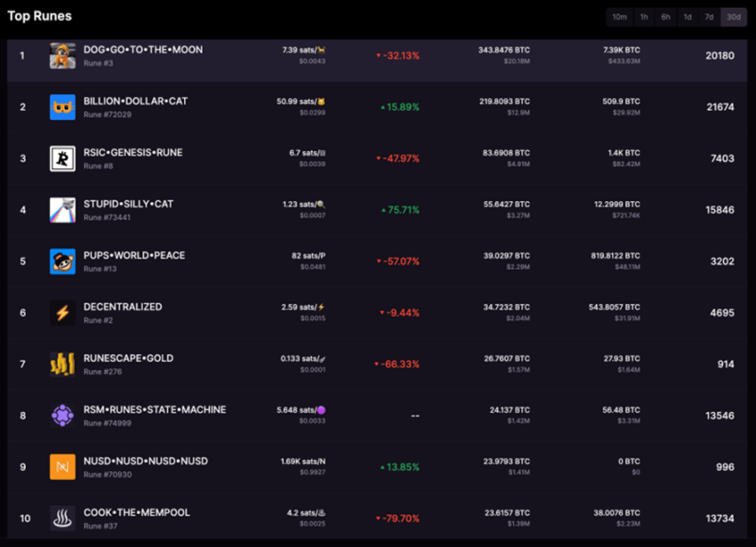Select the active 30d timeframe tab
The height and width of the screenshot is (547, 756).
click(x=734, y=17)
